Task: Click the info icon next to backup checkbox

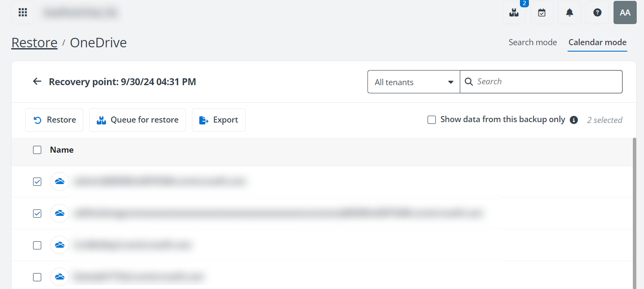Action: [574, 120]
